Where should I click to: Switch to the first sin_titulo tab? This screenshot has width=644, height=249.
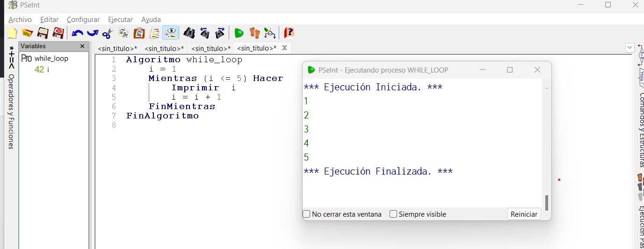(x=117, y=48)
